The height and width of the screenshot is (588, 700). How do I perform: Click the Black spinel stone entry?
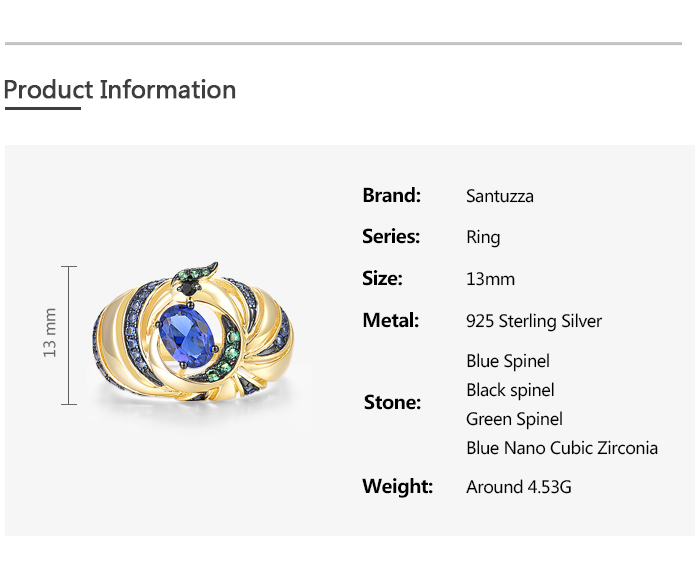coord(510,390)
